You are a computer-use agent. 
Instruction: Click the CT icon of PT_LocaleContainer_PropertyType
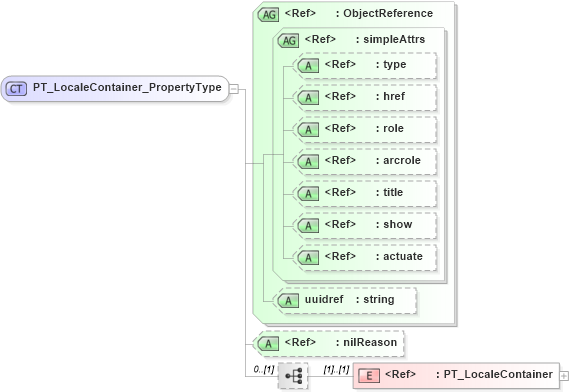pyautogui.click(x=16, y=89)
